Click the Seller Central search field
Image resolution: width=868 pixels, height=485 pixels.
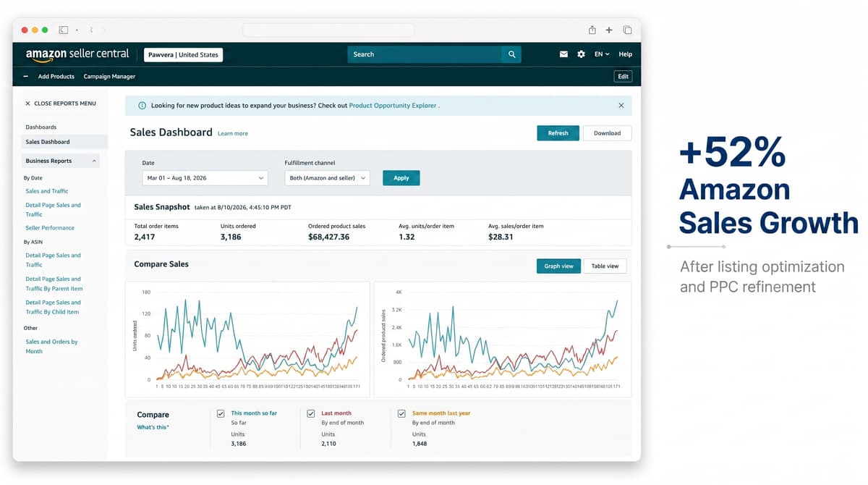coord(425,54)
